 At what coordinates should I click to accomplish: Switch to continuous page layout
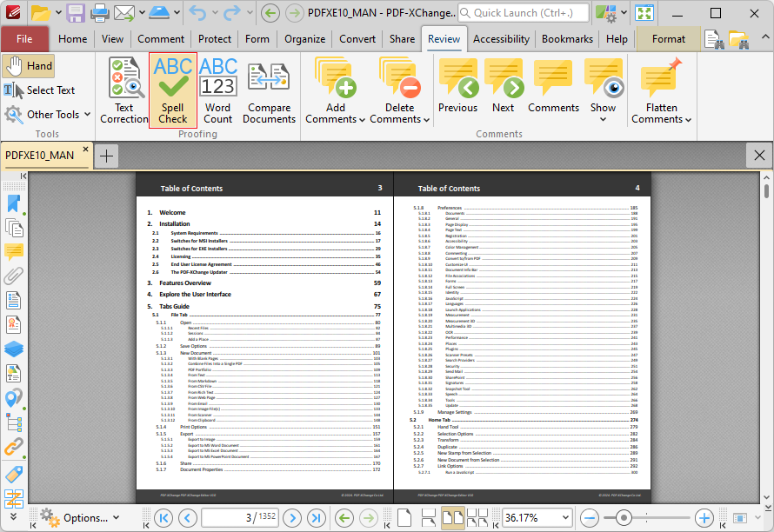pyautogui.click(x=429, y=518)
